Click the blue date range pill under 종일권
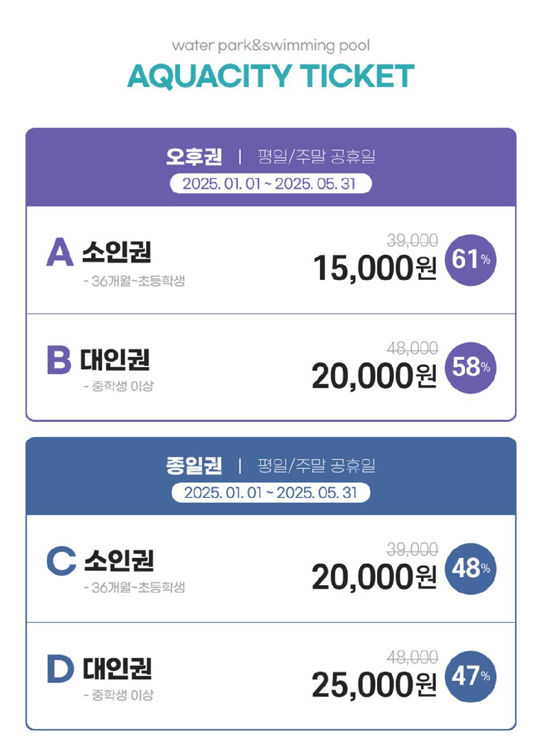 [271, 493]
